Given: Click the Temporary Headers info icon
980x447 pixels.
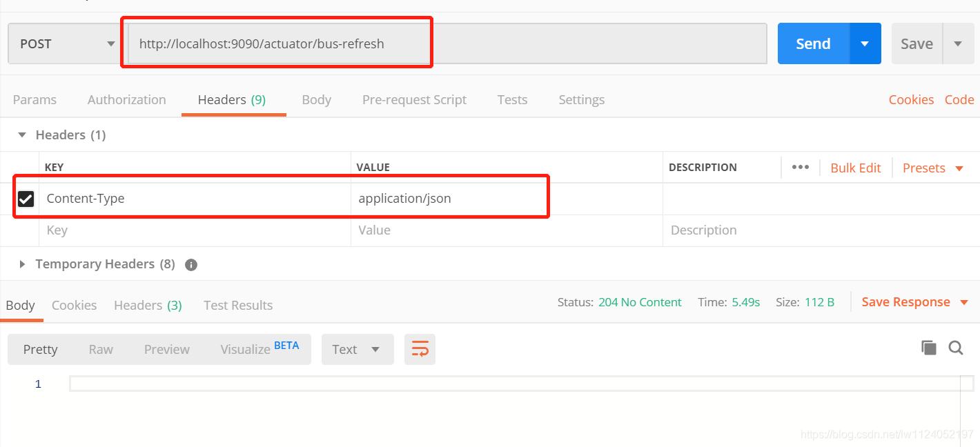Looking at the screenshot, I should click(x=190, y=264).
